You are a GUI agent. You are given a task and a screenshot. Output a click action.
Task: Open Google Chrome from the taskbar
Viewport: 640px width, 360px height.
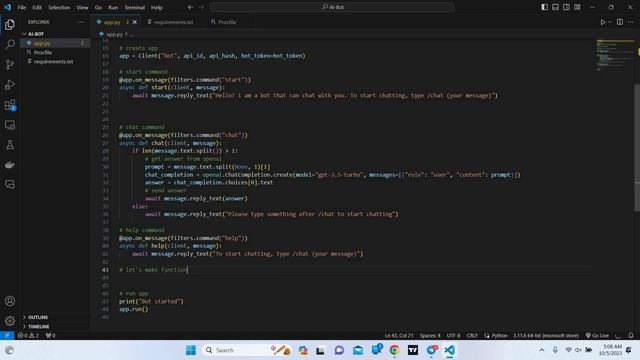tap(394, 350)
